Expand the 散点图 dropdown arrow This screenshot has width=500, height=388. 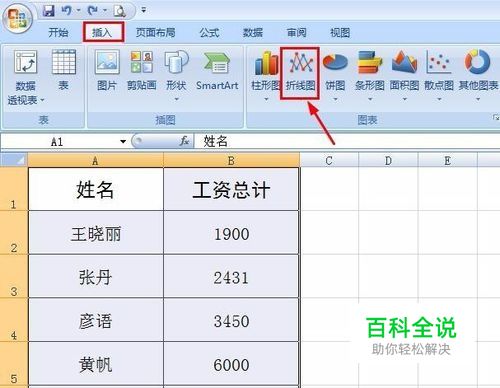click(439, 99)
